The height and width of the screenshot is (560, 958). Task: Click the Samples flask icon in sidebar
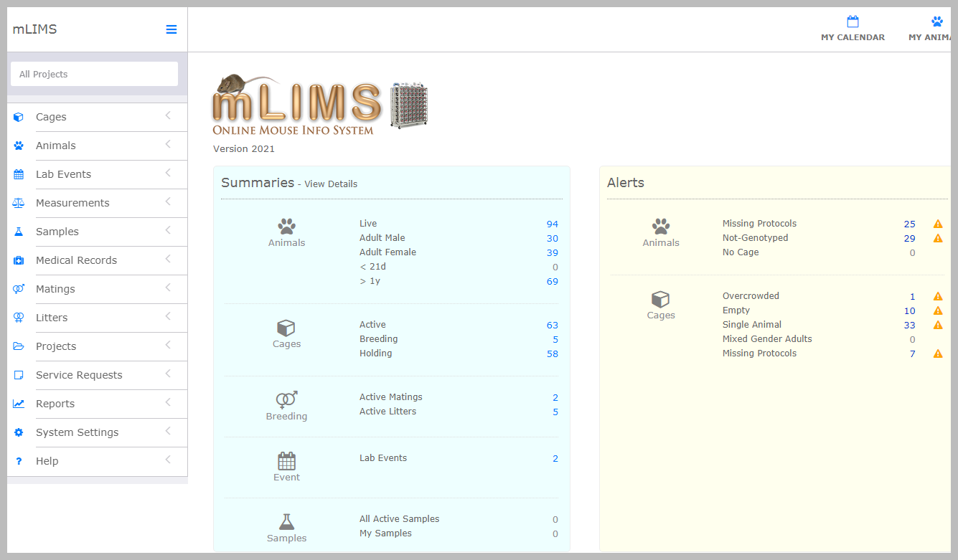(19, 232)
